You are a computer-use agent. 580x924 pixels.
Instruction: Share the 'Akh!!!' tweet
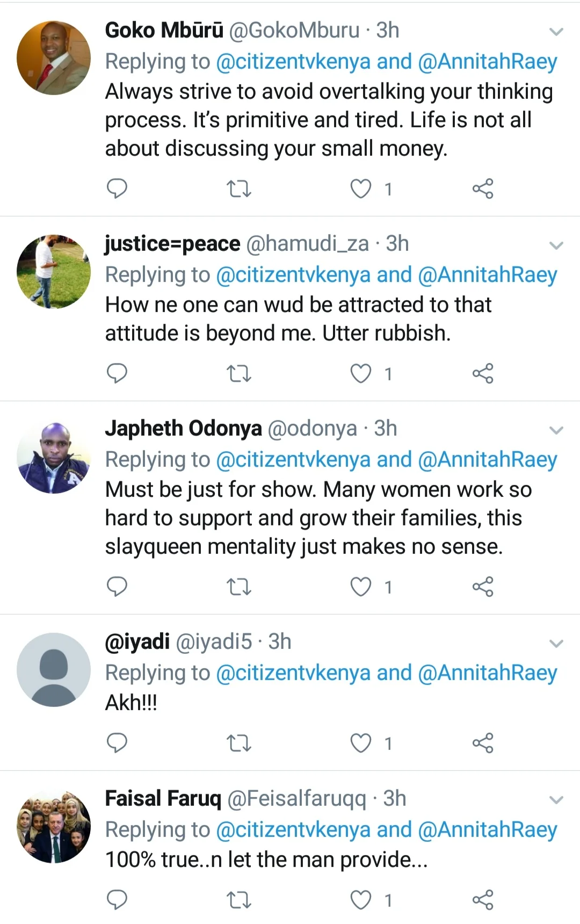[x=482, y=743]
